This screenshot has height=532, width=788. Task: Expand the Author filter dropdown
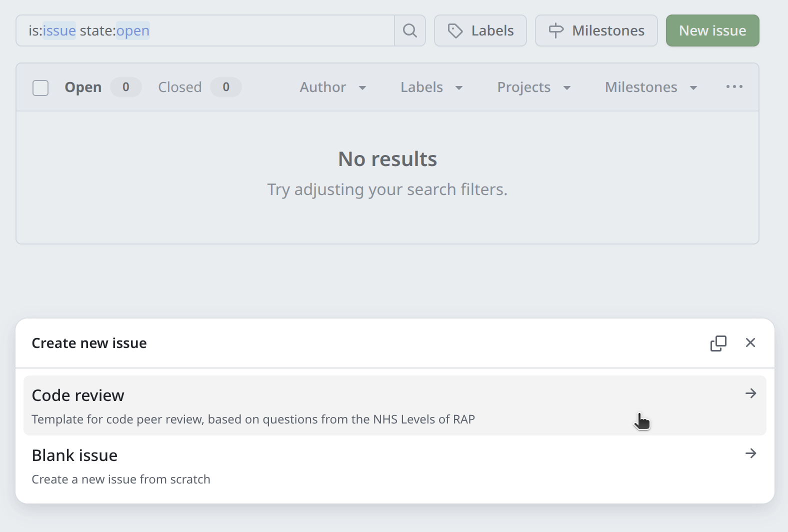pos(333,87)
